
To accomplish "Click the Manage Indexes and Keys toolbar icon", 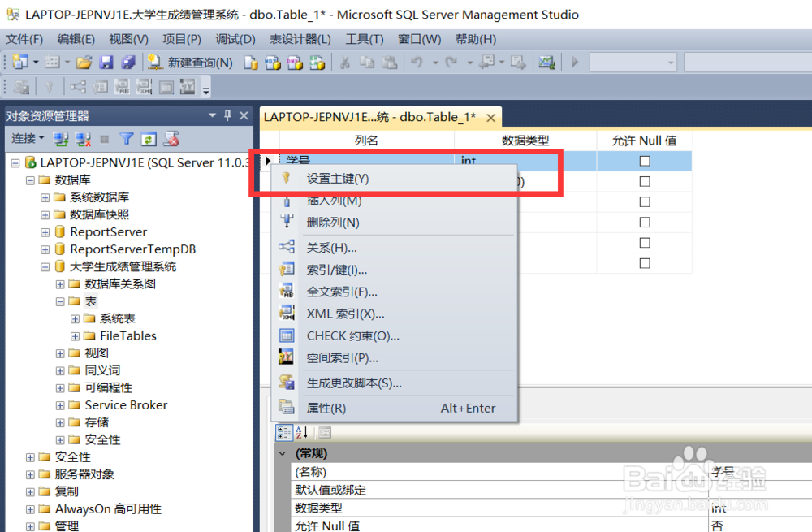I will point(101,87).
